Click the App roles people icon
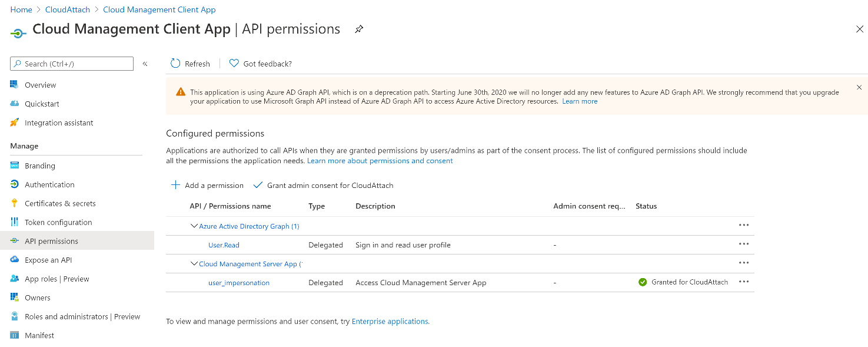Screen dimensions: 868x347 coord(15,279)
